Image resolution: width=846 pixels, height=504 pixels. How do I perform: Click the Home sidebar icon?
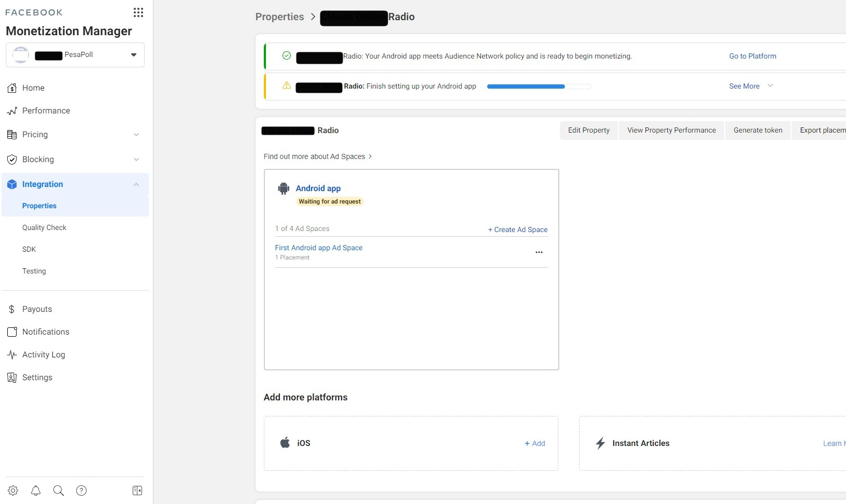pyautogui.click(x=12, y=88)
